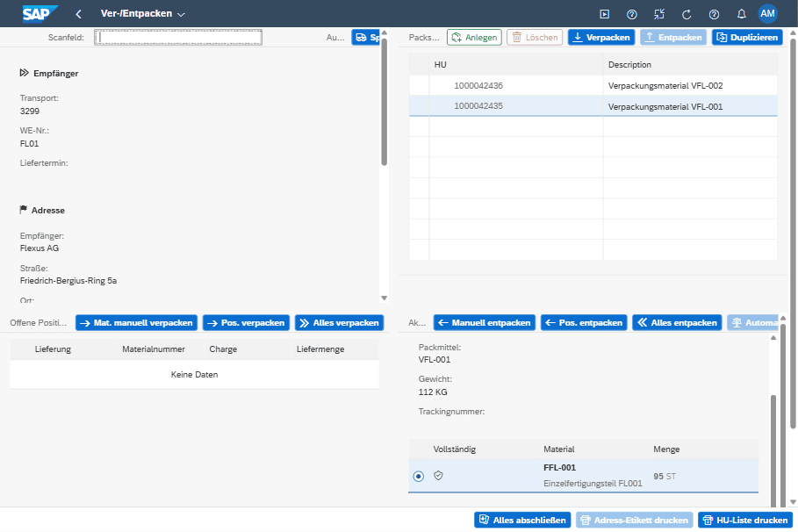Click the Transport value 3299
The image size is (798, 532).
30,111
